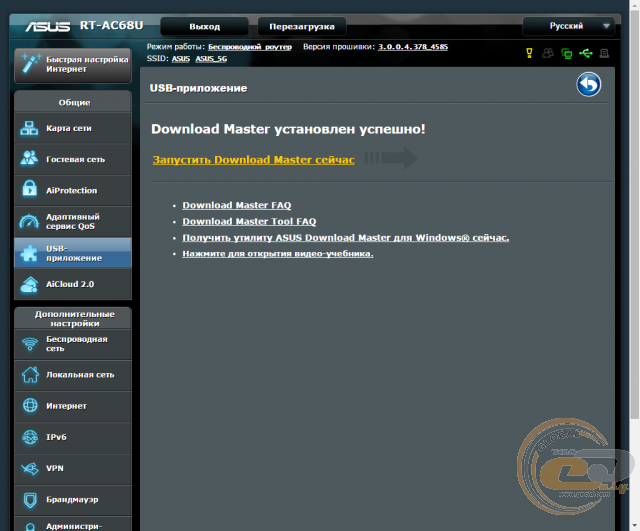Click the Карта сети network map icon
This screenshot has height=531, width=640.
pyautogui.click(x=29, y=128)
